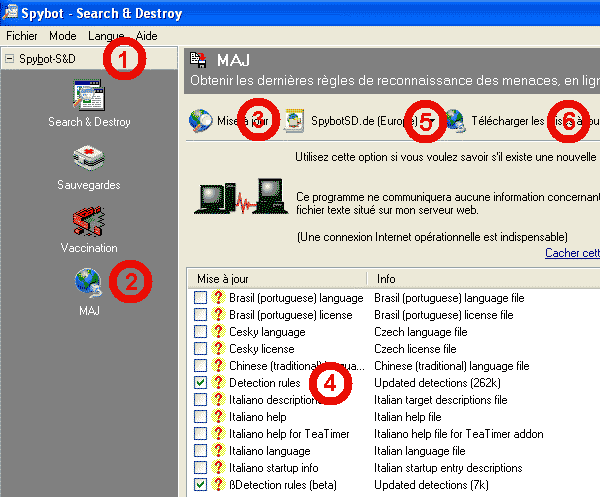Screen dimensions: 600x497
Task: Check the Chinese (traditional) language checkbox
Action: tap(201, 365)
